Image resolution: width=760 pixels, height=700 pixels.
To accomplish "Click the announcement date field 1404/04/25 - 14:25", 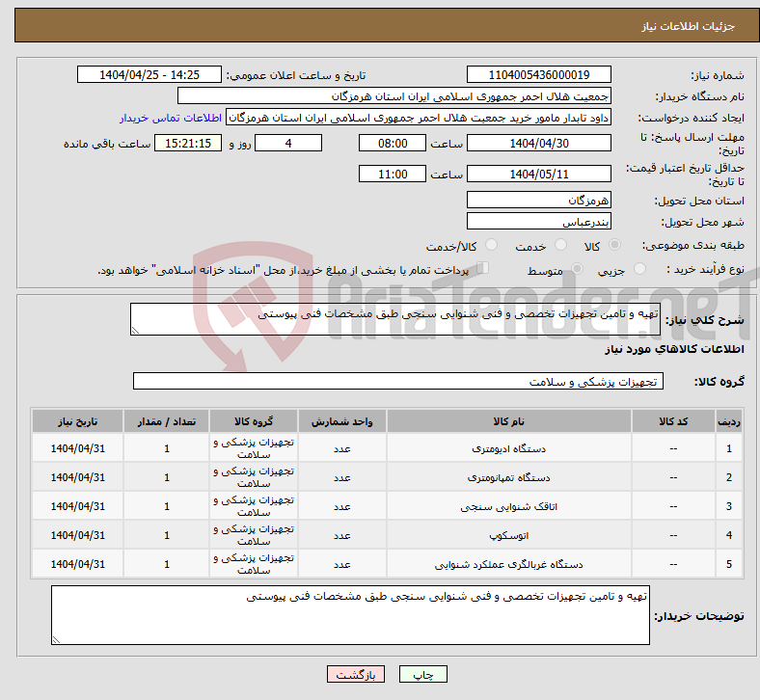I will point(149,74).
